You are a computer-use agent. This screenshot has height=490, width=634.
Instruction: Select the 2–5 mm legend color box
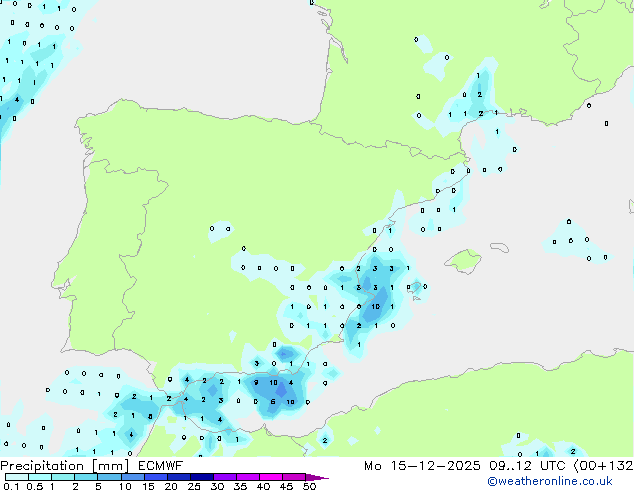(86, 477)
